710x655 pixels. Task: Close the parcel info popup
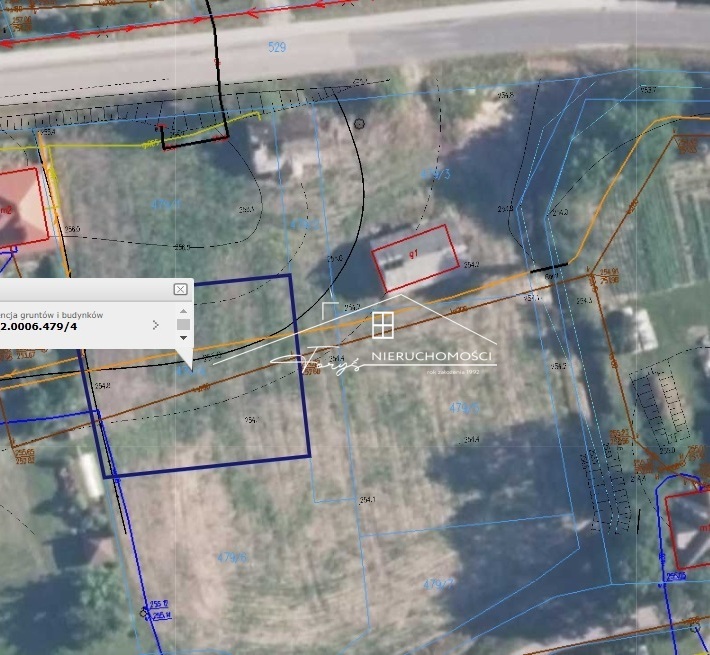(180, 289)
